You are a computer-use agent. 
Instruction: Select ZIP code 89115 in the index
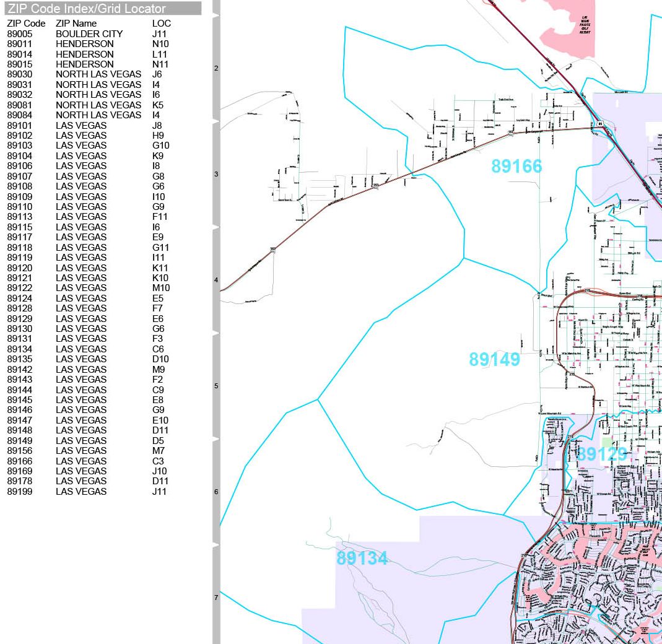20,227
